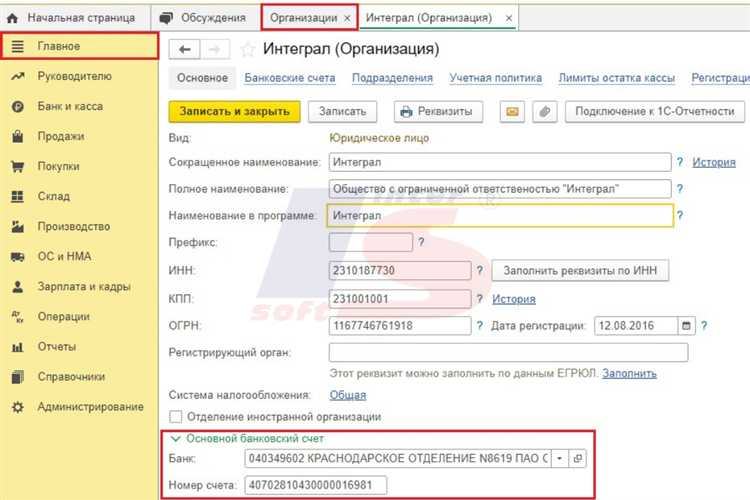The image size is (750, 500).
Task: Click the Склад warehouse icon
Action: point(18,197)
